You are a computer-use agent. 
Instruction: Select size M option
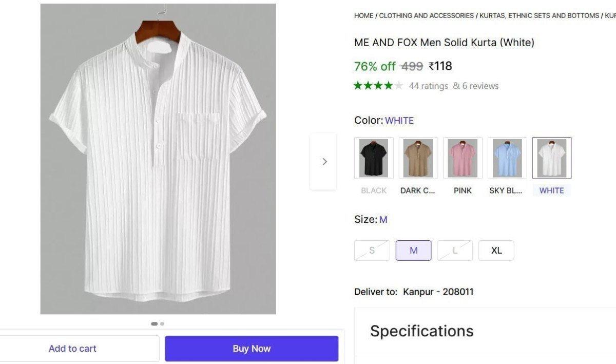point(413,250)
